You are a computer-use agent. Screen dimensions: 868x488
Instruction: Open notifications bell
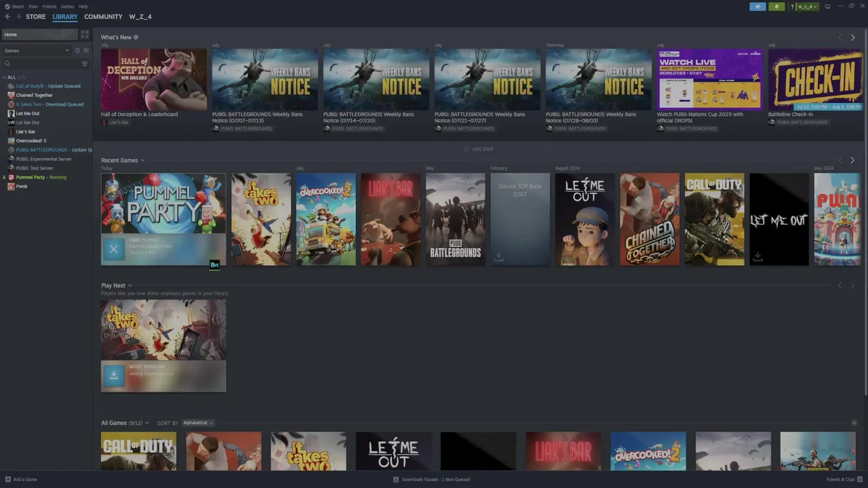(x=776, y=7)
